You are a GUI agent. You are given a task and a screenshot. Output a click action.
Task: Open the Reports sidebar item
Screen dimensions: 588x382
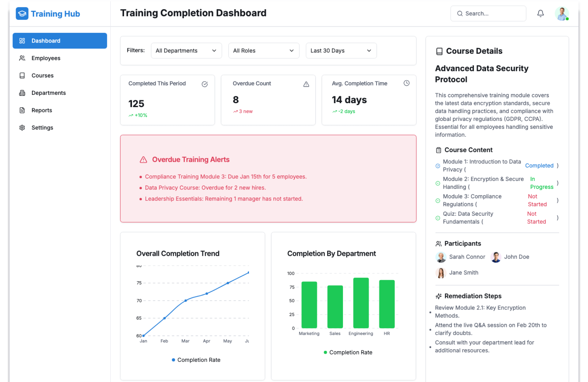42,110
